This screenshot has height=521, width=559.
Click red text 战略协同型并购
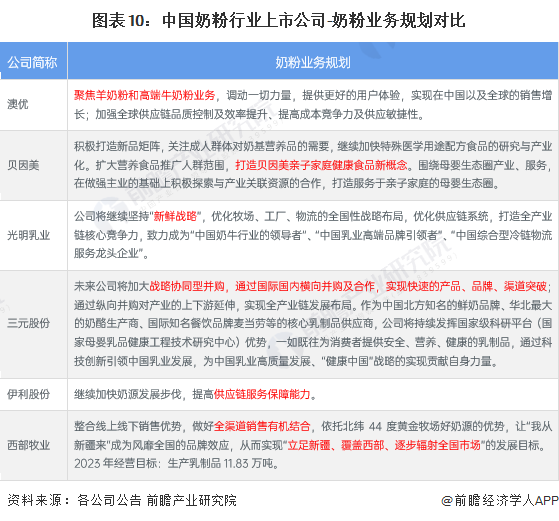(187, 286)
